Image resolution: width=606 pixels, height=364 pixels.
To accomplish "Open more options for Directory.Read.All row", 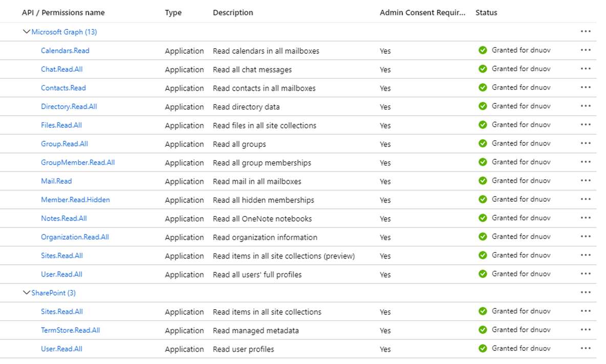I will pos(586,106).
